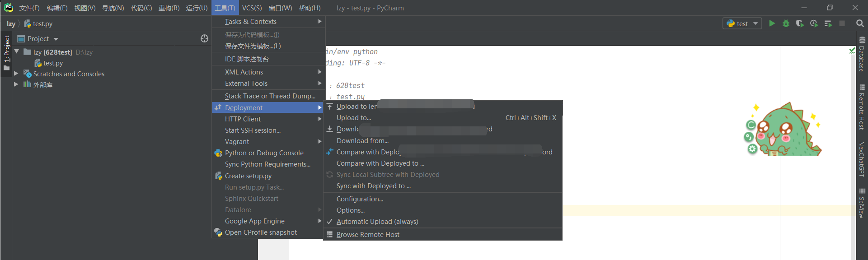The width and height of the screenshot is (868, 260).
Task: Open Search Everywhere magnifier
Action: tap(860, 23)
